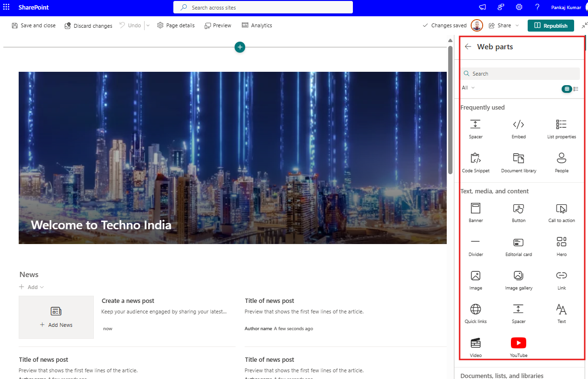The height and width of the screenshot is (379, 588).
Task: Open the All category filter dropdown
Action: [x=468, y=88]
